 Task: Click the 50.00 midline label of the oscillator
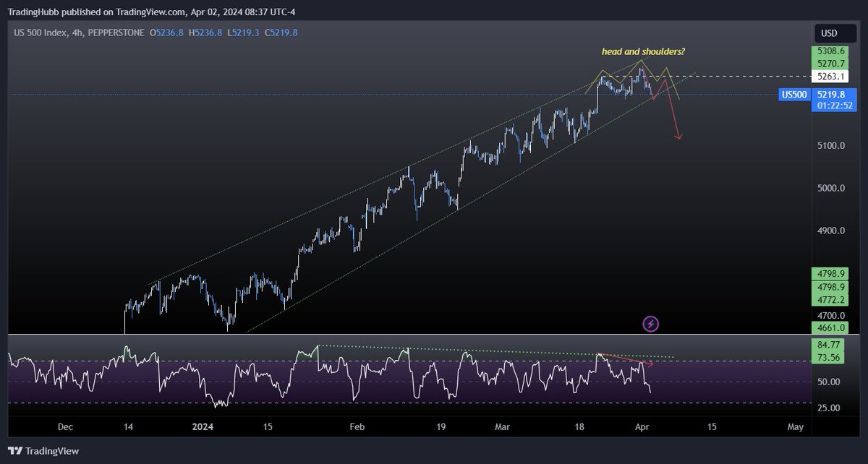tap(827, 382)
